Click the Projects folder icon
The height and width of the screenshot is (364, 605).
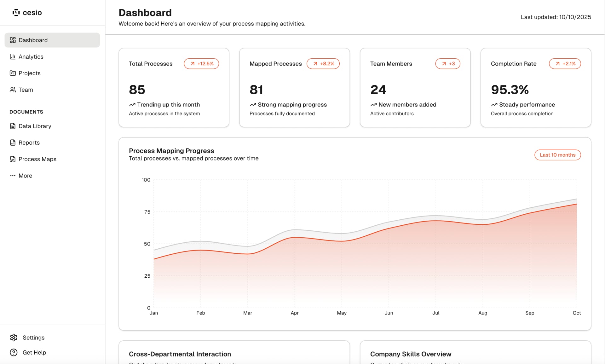(13, 73)
